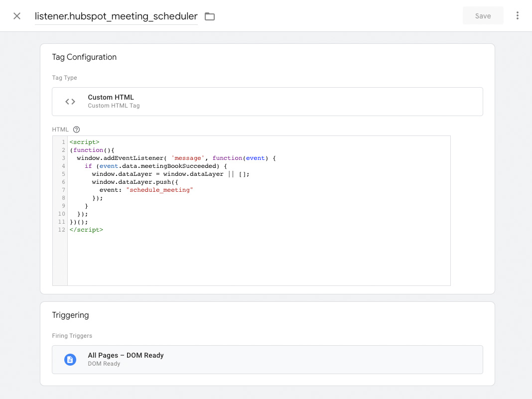The width and height of the screenshot is (532, 399).
Task: Click the folder icon beside the tag name
Action: (209, 16)
